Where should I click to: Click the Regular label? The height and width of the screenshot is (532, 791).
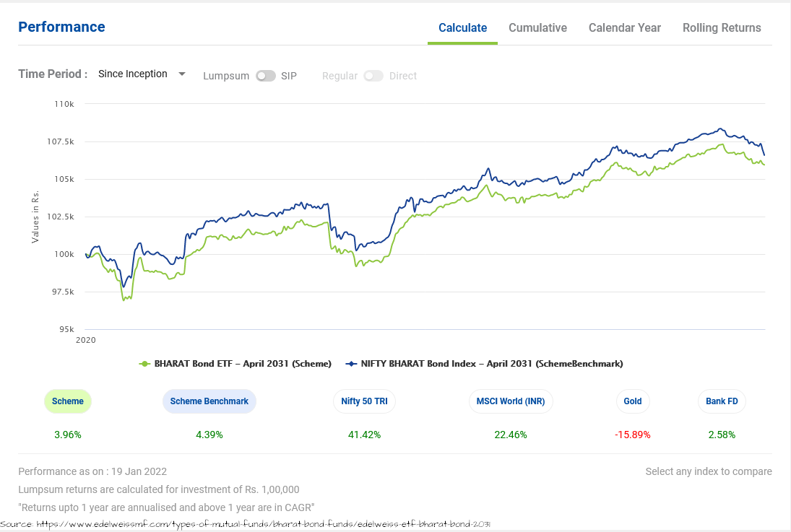(340, 76)
